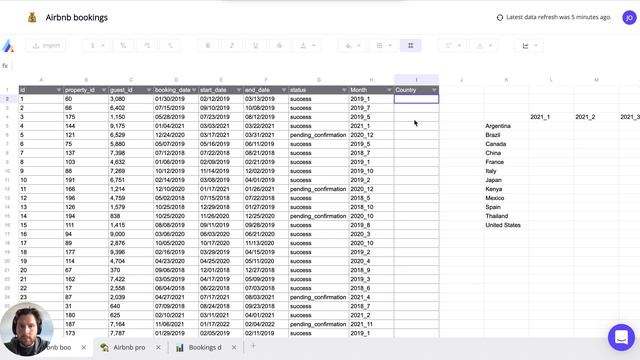The image size is (640, 360).
Task: Click the Canada cell
Action: (506, 144)
